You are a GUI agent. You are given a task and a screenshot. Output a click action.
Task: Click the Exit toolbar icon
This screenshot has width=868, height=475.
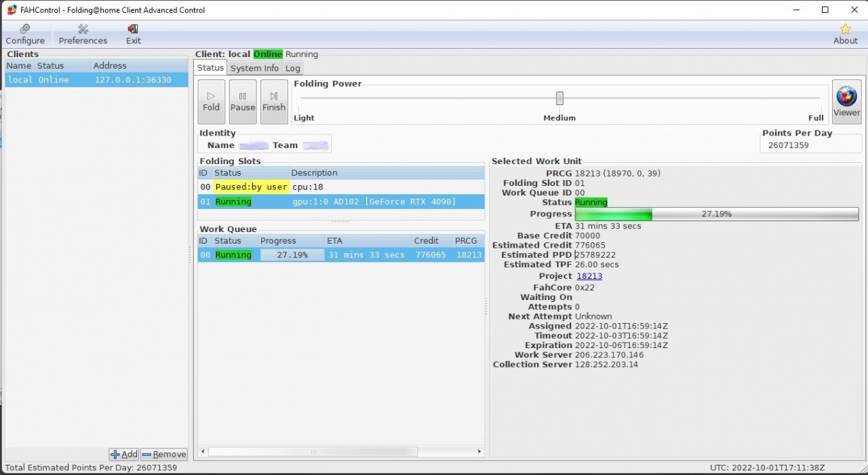[133, 35]
